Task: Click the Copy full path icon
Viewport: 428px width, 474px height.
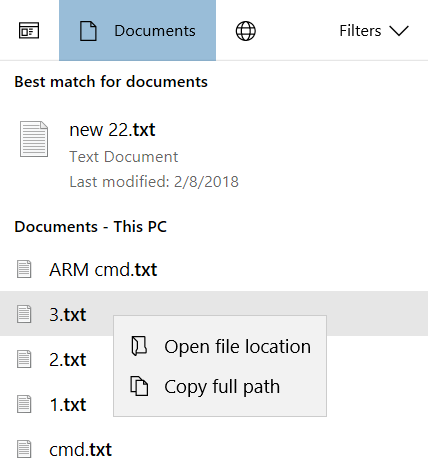Action: [x=139, y=386]
